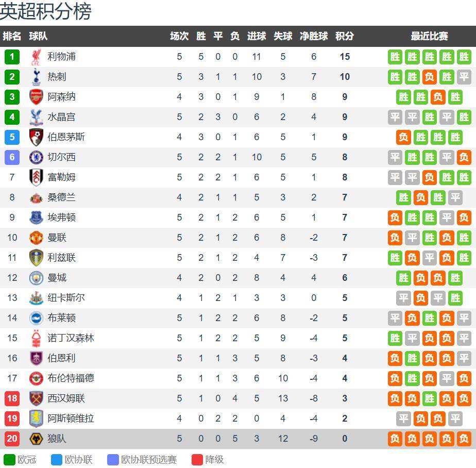This screenshot has width=476, height=468.
Task: Click the Everton club crest icon
Action: 36,218
